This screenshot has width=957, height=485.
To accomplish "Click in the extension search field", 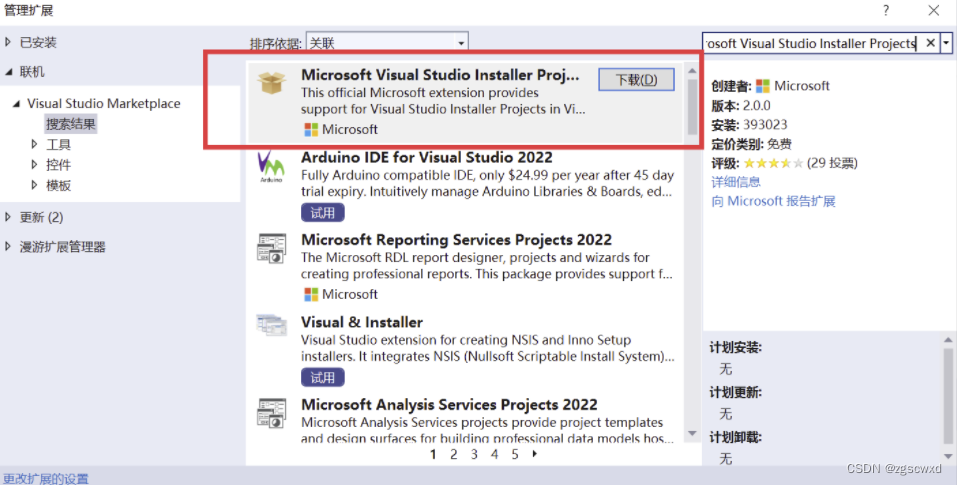I will coord(812,43).
